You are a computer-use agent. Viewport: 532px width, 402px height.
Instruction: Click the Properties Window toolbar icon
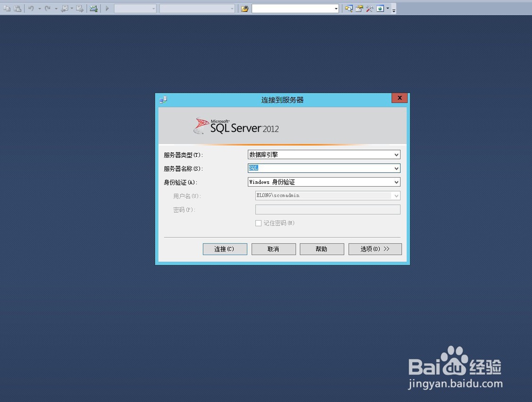point(359,9)
